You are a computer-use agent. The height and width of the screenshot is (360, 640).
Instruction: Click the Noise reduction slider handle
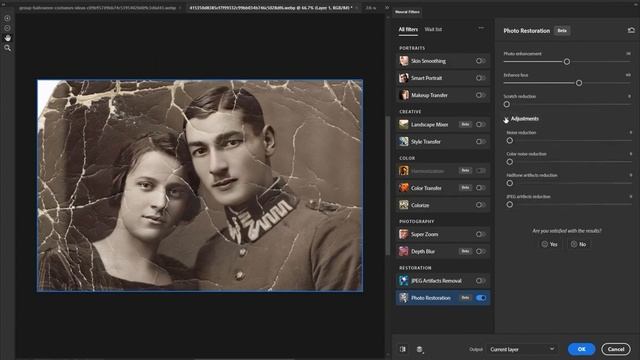pos(509,140)
